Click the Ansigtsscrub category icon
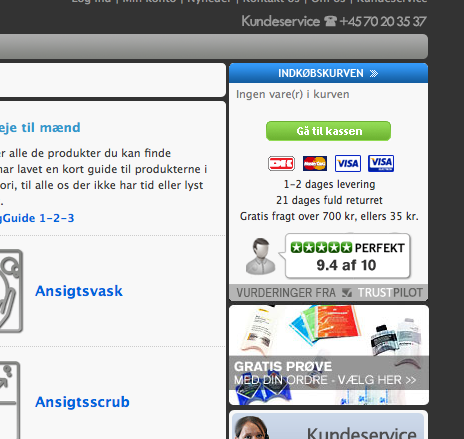Screen dimensions: 464x439 10,400
